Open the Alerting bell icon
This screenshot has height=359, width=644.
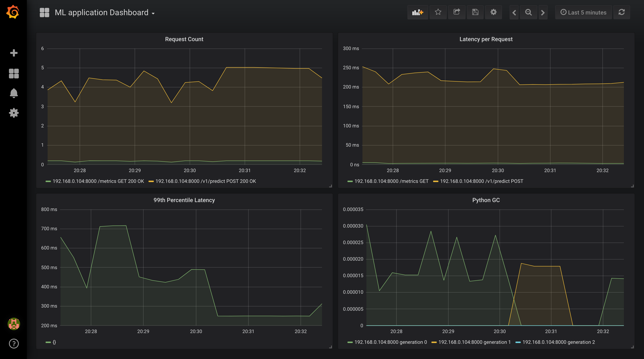pyautogui.click(x=14, y=93)
